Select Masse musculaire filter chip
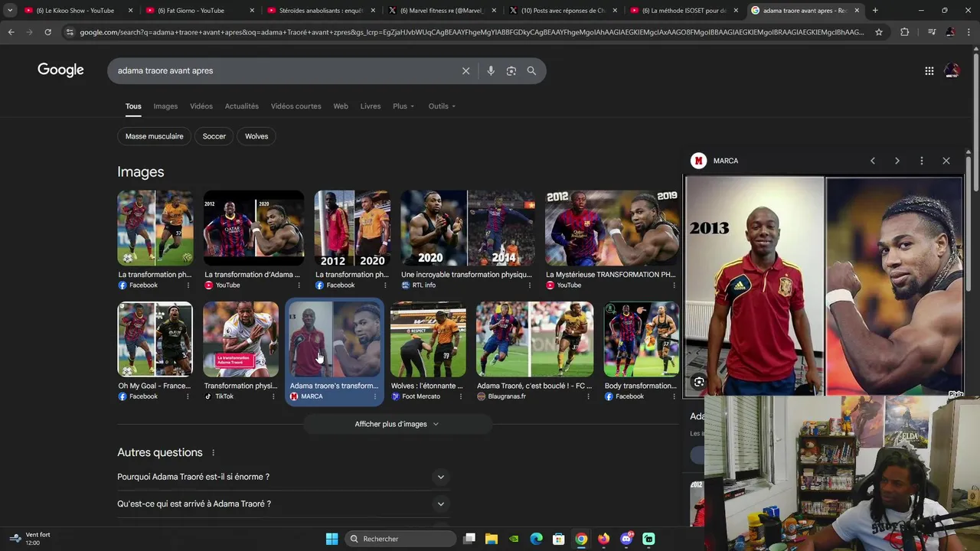 pyautogui.click(x=155, y=136)
